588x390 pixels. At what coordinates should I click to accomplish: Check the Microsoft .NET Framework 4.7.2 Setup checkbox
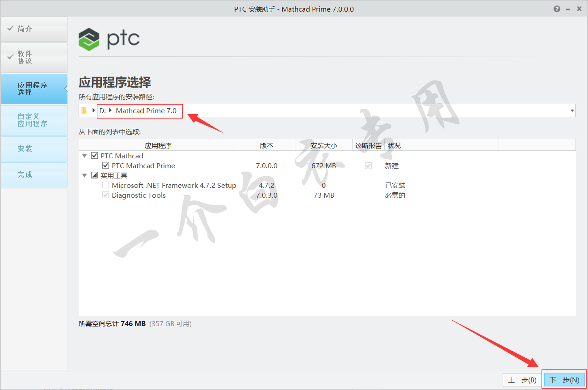[106, 185]
